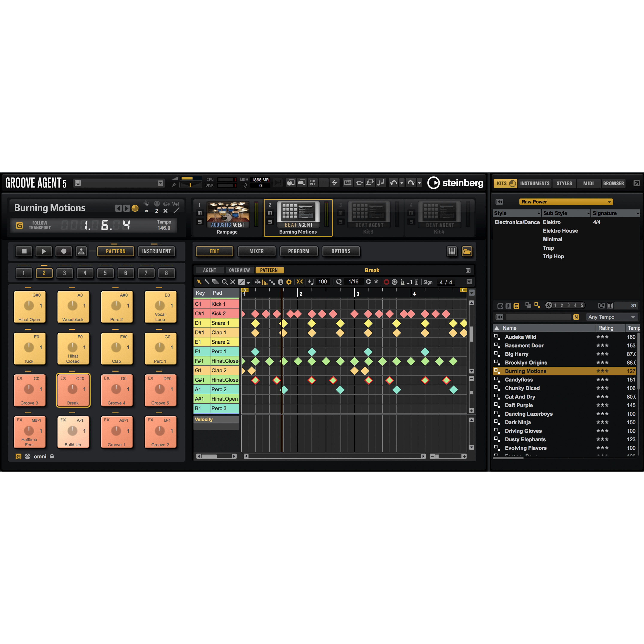Toggle Follow Transport button

click(x=20, y=226)
